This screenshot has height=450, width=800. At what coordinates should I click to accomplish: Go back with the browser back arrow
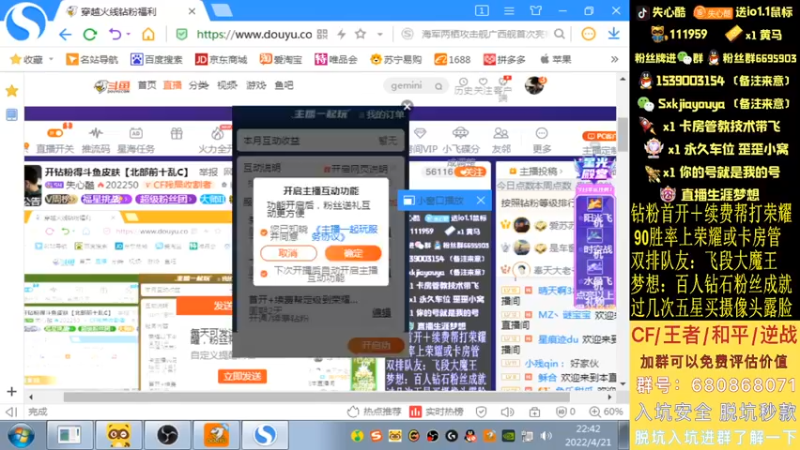pos(65,34)
